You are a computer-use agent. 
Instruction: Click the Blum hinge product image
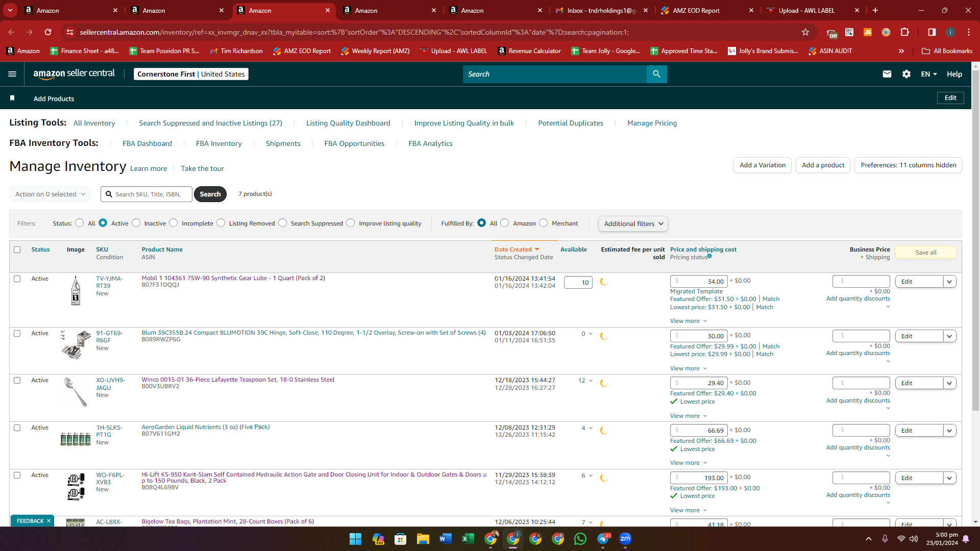[x=76, y=344]
